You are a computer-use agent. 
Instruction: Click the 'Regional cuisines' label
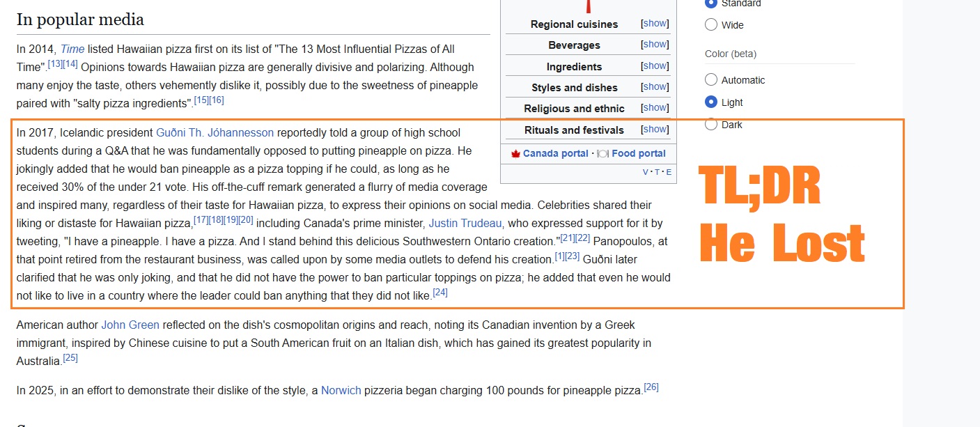[x=574, y=24]
